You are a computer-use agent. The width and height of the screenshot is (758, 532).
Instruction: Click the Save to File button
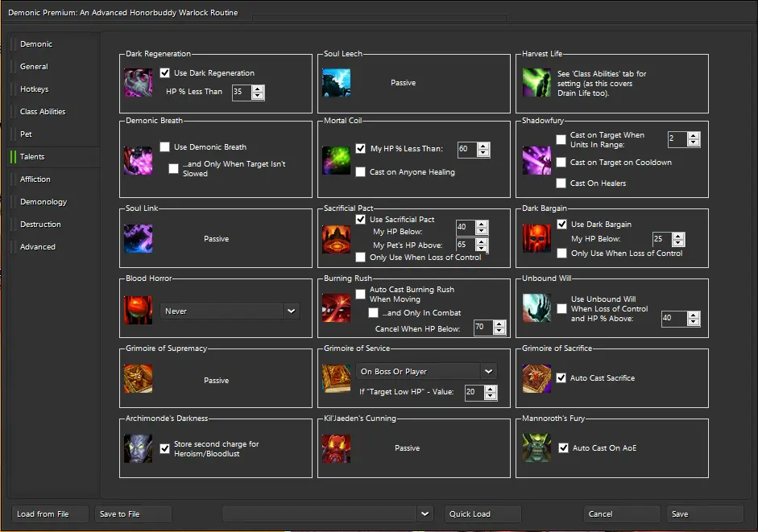[133, 513]
